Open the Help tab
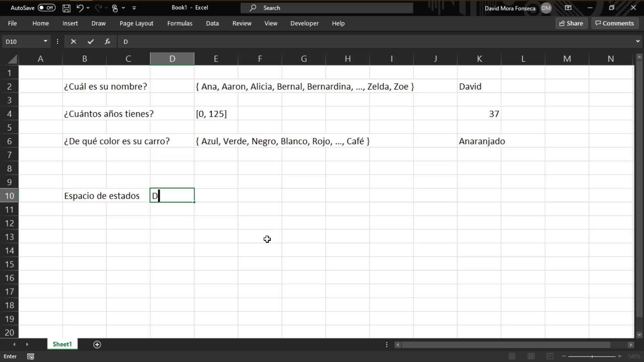The height and width of the screenshot is (362, 644). click(x=338, y=23)
